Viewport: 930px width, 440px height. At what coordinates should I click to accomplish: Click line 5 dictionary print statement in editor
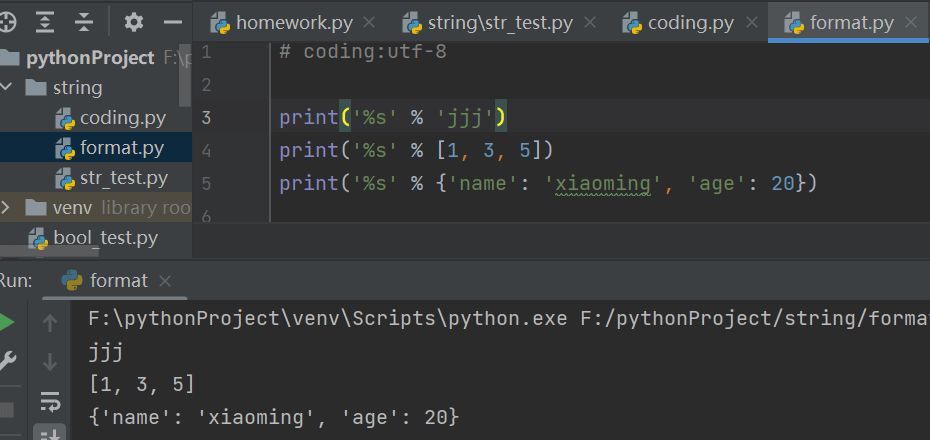pos(548,183)
